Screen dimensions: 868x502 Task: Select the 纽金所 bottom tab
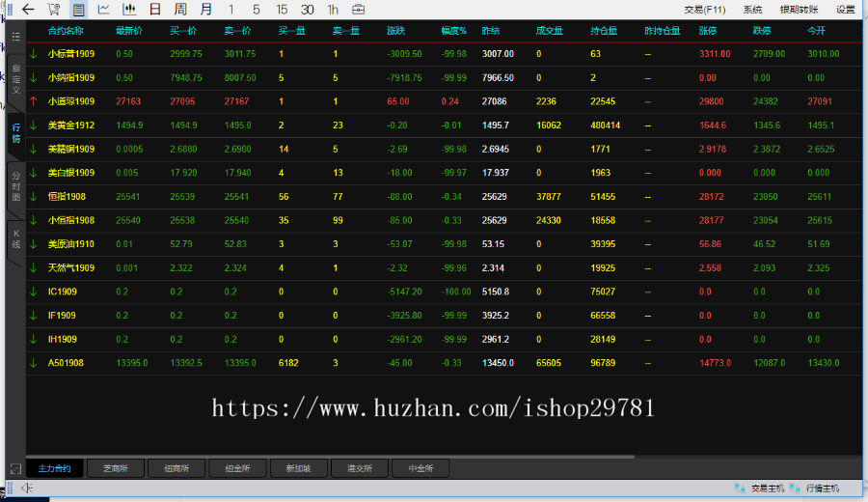pyautogui.click(x=237, y=468)
